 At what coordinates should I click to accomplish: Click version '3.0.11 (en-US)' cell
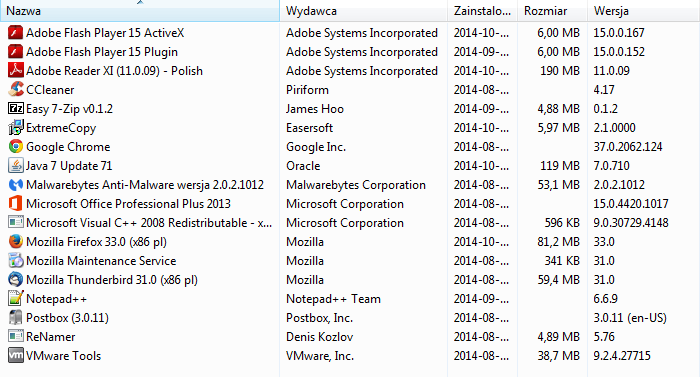630,318
